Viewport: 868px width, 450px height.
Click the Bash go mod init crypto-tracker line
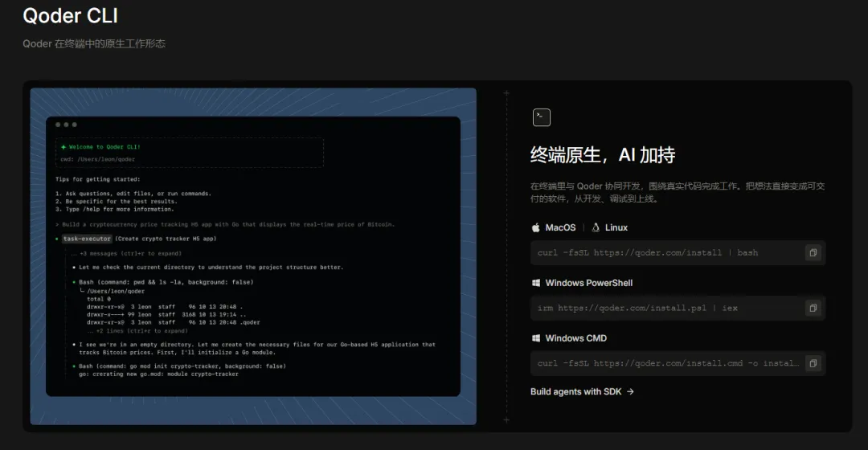[x=179, y=366]
